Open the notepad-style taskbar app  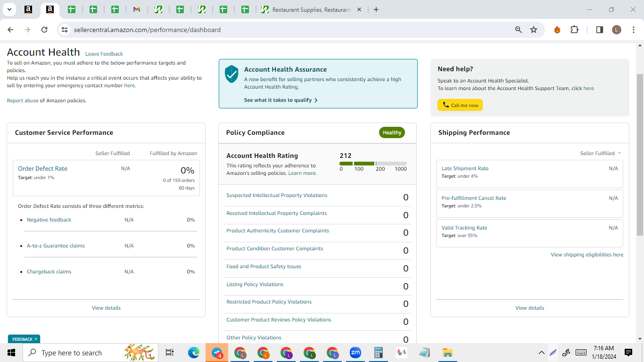pos(424,353)
